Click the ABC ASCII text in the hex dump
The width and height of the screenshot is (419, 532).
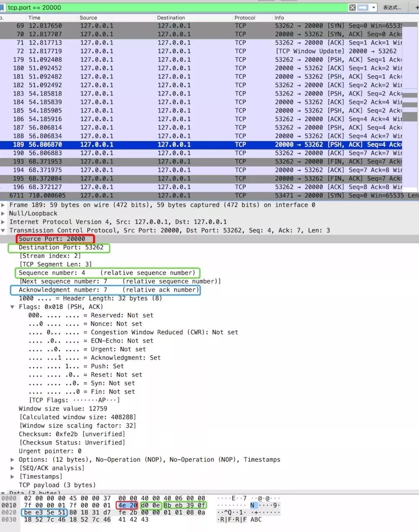tap(256, 519)
